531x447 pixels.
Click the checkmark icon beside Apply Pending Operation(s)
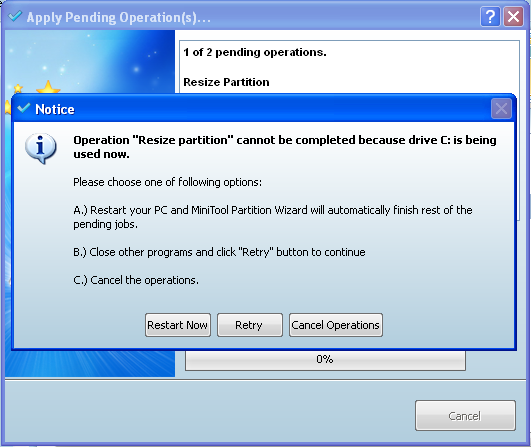[x=15, y=16]
